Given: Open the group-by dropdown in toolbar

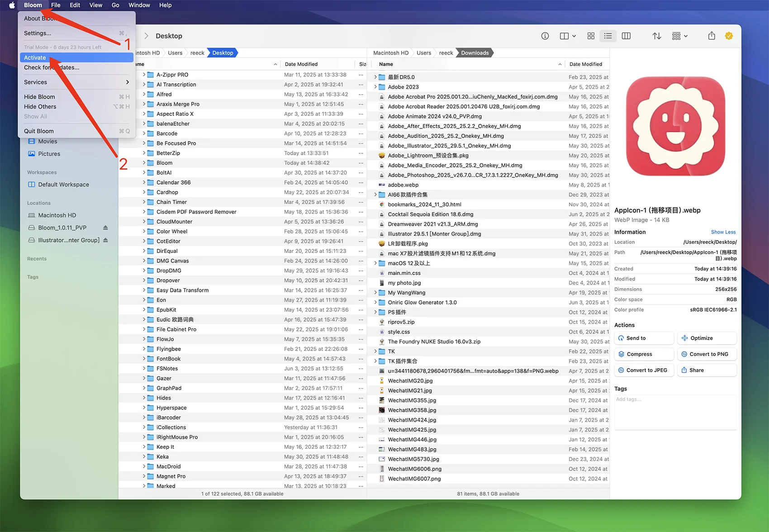Looking at the screenshot, I should (679, 36).
